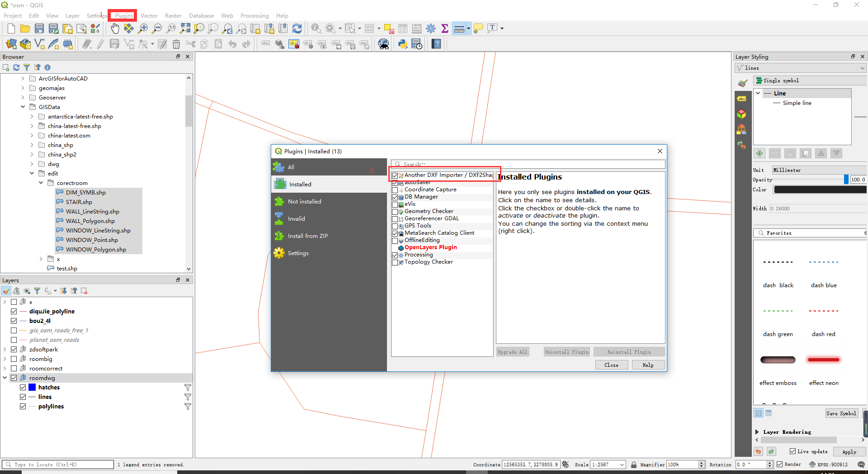Click the Help contents icon in toolbar
Viewport: 868px width, 474px height.
pyautogui.click(x=436, y=44)
